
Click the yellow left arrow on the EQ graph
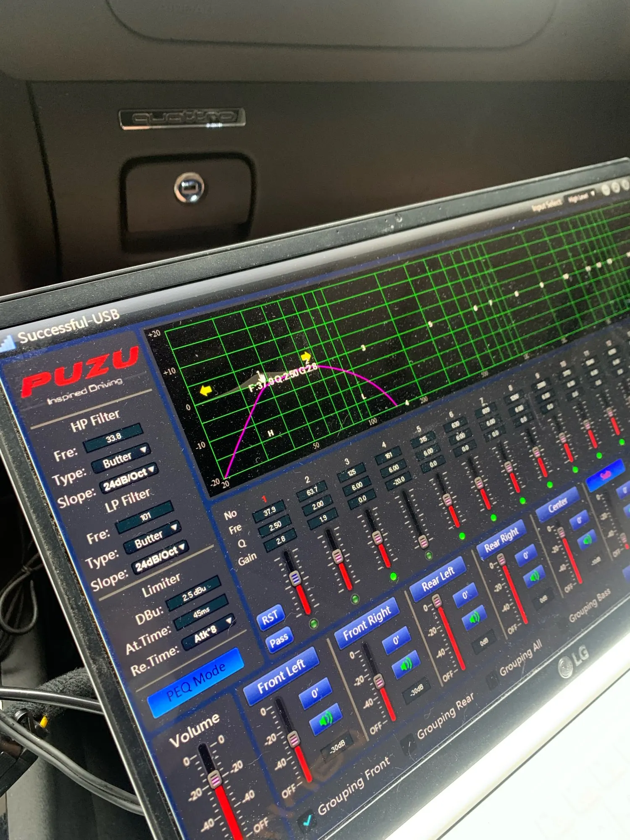point(206,391)
